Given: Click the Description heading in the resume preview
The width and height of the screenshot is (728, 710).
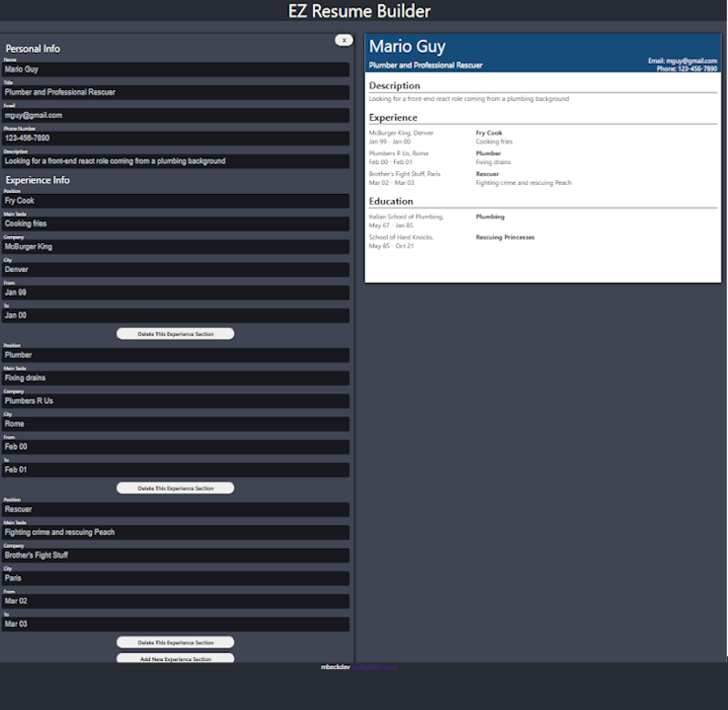Looking at the screenshot, I should 395,86.
